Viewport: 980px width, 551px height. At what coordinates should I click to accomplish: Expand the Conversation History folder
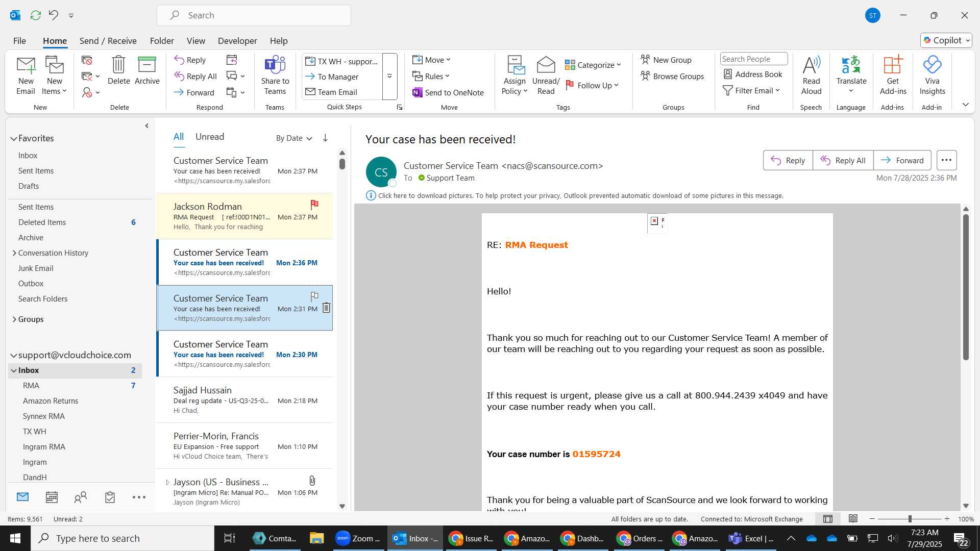[x=14, y=253]
